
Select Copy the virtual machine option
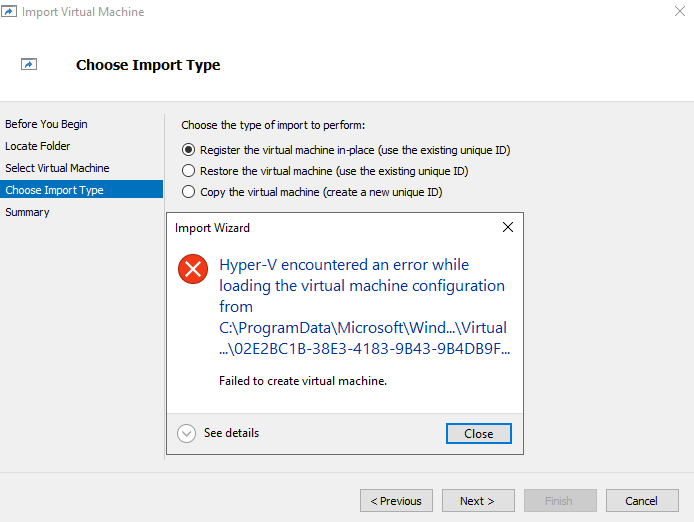(x=188, y=192)
